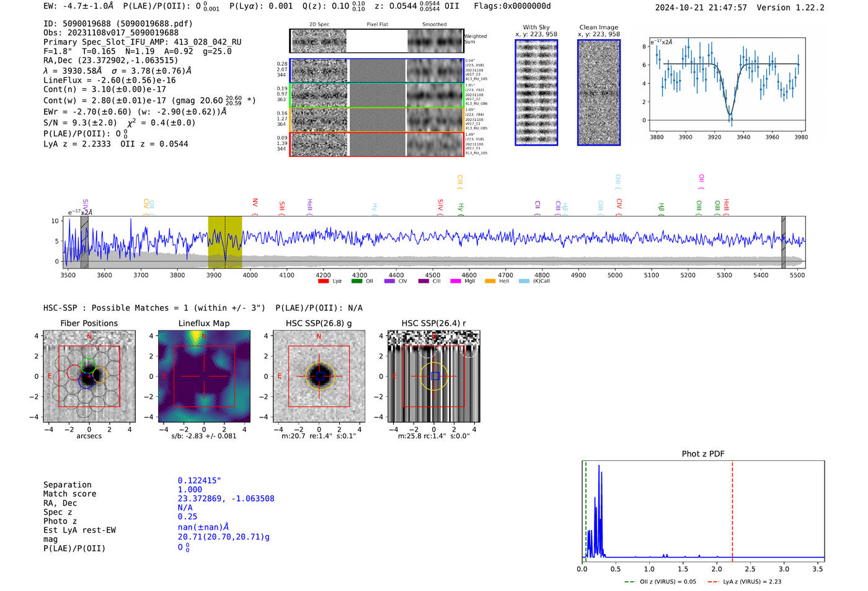The image size is (868, 591).
Task: Click the green OII legend swatch
Action: [356, 281]
